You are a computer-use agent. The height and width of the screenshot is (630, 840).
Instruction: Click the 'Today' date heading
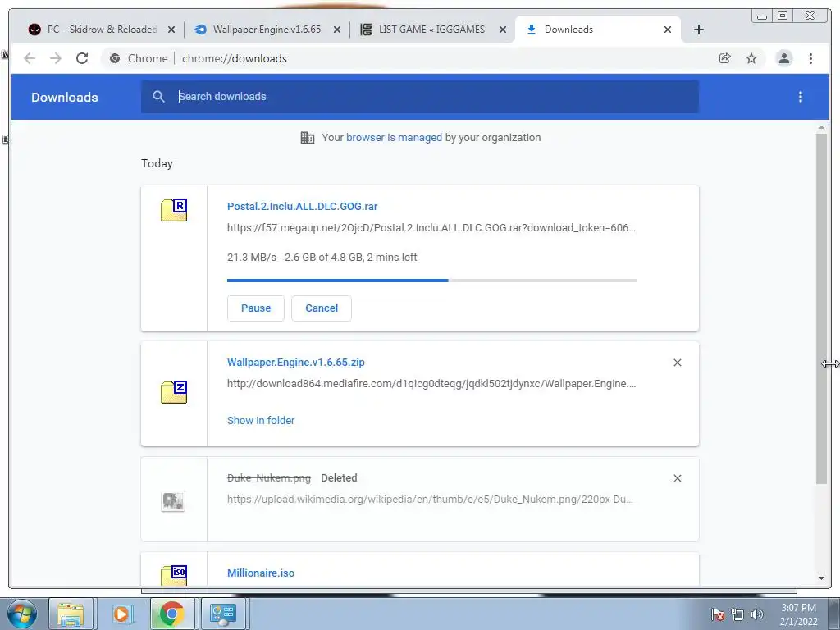[x=157, y=163]
